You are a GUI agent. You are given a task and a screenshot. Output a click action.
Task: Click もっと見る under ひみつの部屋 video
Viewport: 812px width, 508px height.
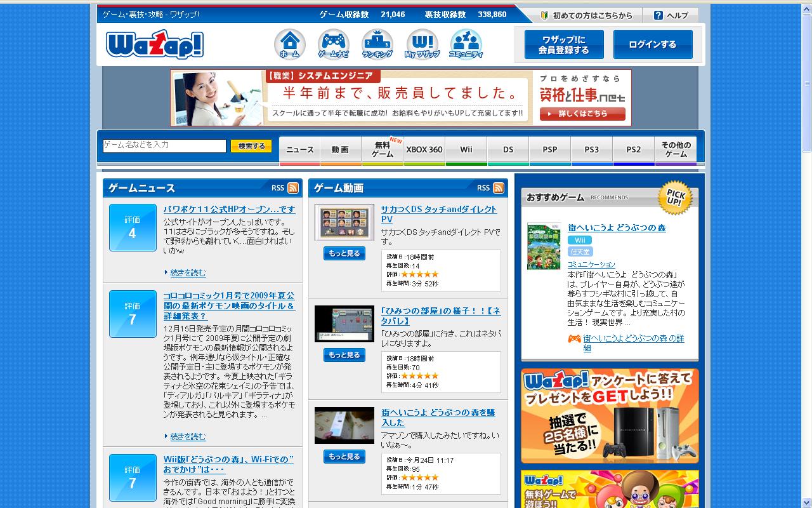click(344, 355)
